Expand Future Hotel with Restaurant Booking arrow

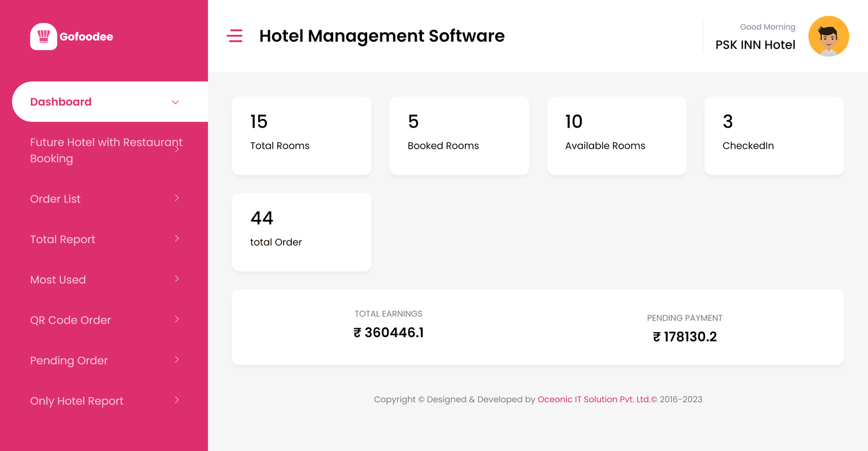177,150
